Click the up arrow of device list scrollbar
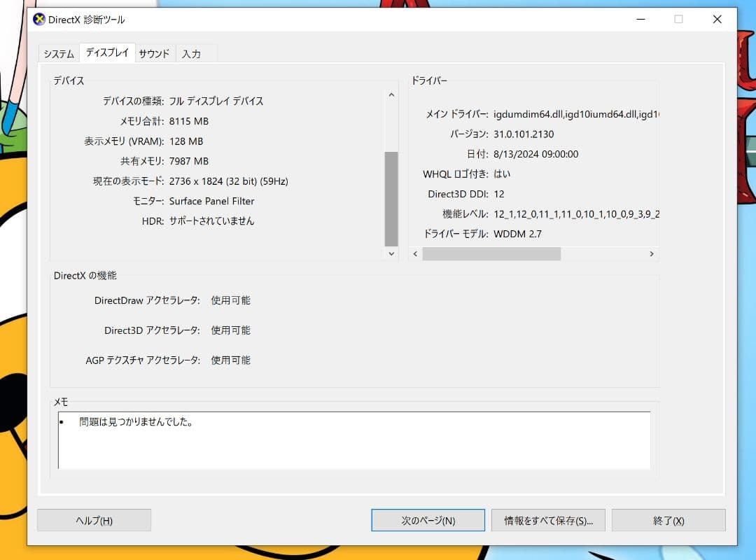Screen dimensions: 756x560 pyautogui.click(x=391, y=94)
